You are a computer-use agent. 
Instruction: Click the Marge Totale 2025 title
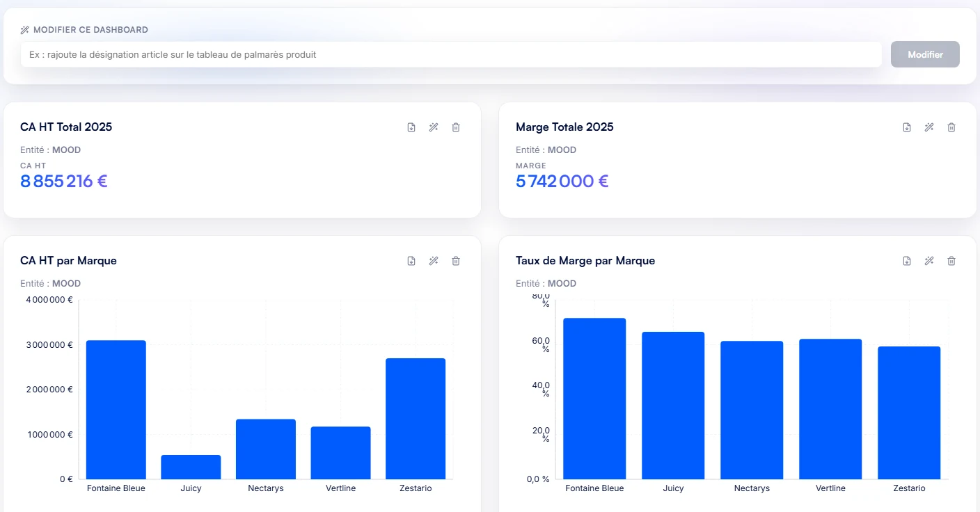pos(564,127)
